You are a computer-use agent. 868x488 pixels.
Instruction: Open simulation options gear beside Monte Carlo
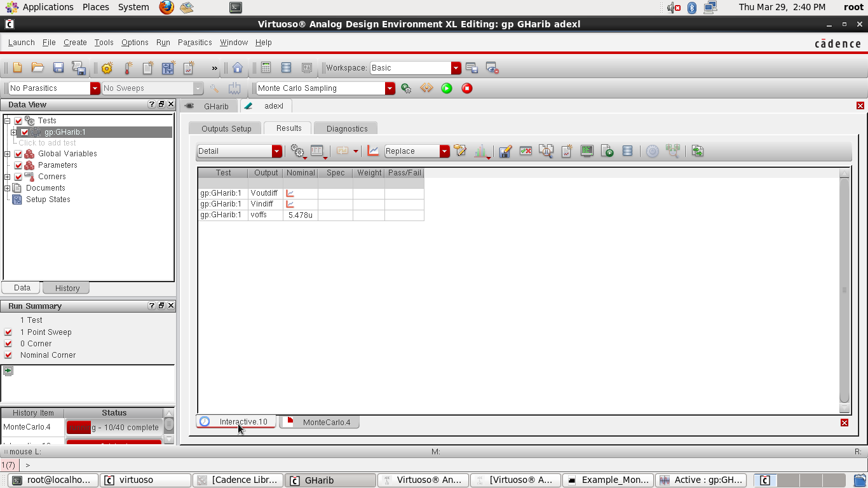[x=406, y=88]
